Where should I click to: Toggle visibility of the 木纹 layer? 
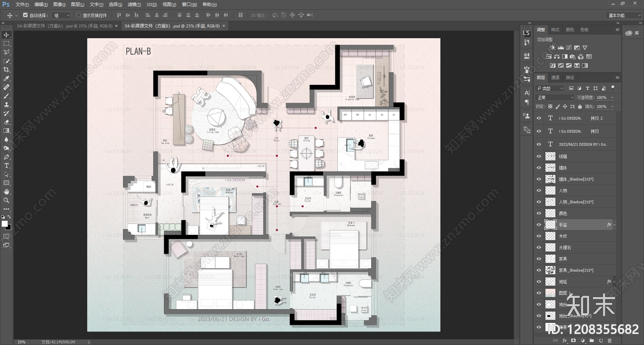(539, 236)
